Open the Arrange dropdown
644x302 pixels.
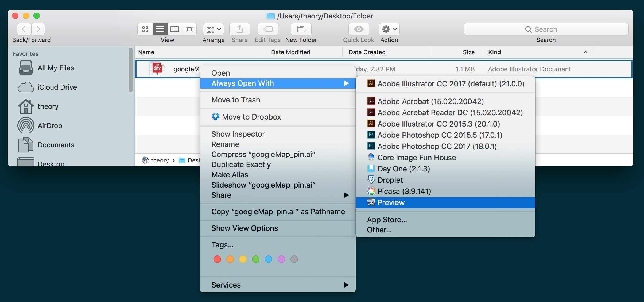[213, 29]
